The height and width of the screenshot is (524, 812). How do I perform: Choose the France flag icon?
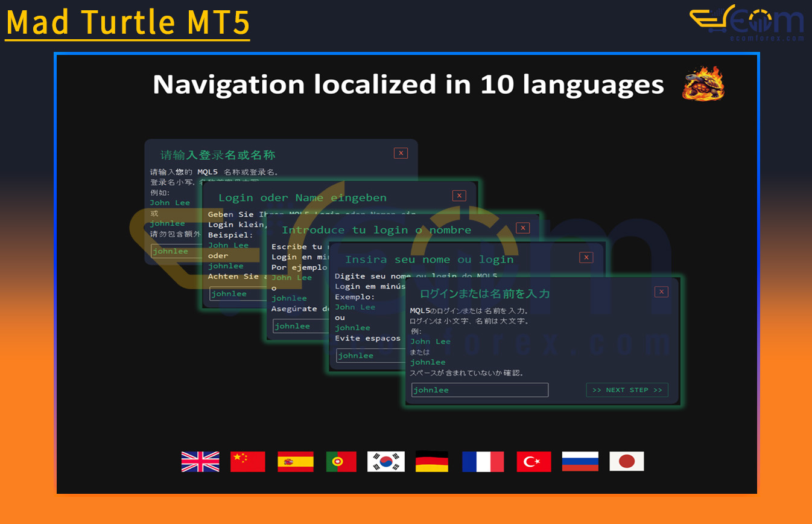[483, 462]
